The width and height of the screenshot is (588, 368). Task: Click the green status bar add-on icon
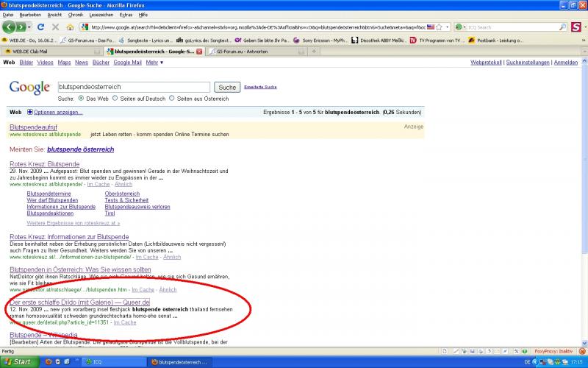[x=524, y=352]
